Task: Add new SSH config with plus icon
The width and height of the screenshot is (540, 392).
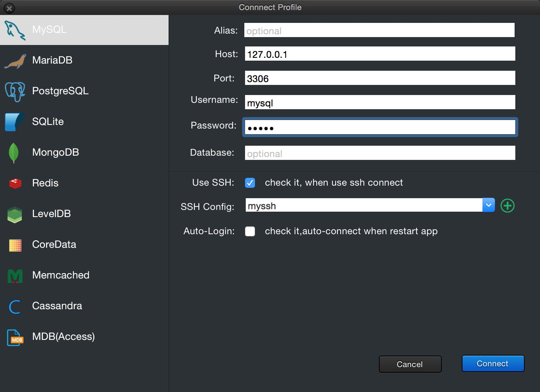Action: point(507,206)
